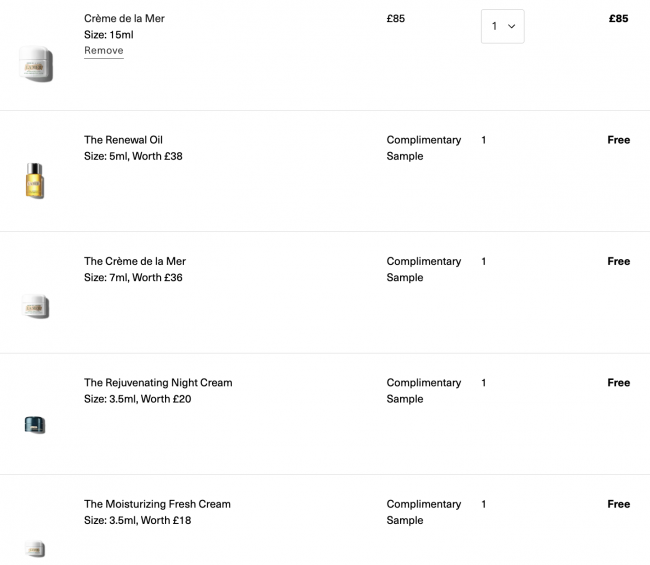
Task: Click the £85 line total in bold
Action: [x=618, y=18]
